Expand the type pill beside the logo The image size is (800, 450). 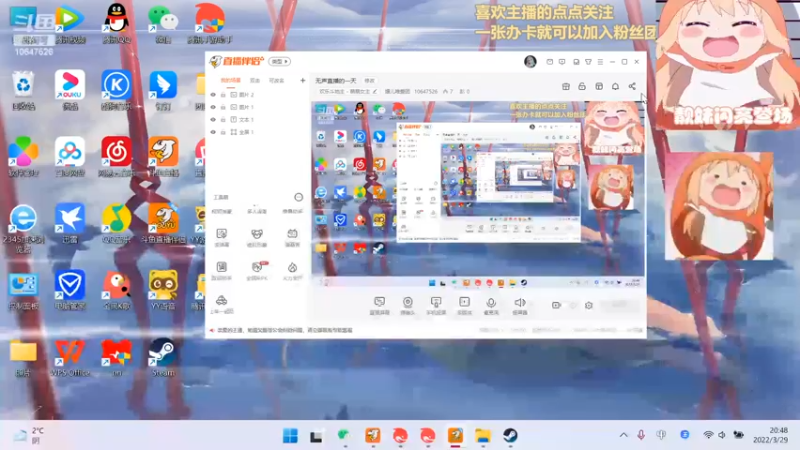pyautogui.click(x=279, y=62)
